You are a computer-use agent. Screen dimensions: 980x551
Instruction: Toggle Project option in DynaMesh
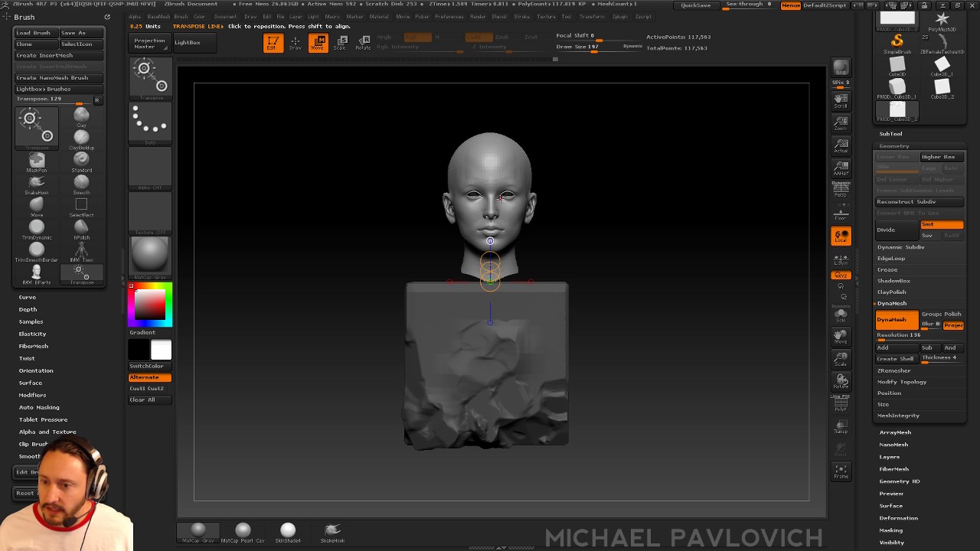953,325
